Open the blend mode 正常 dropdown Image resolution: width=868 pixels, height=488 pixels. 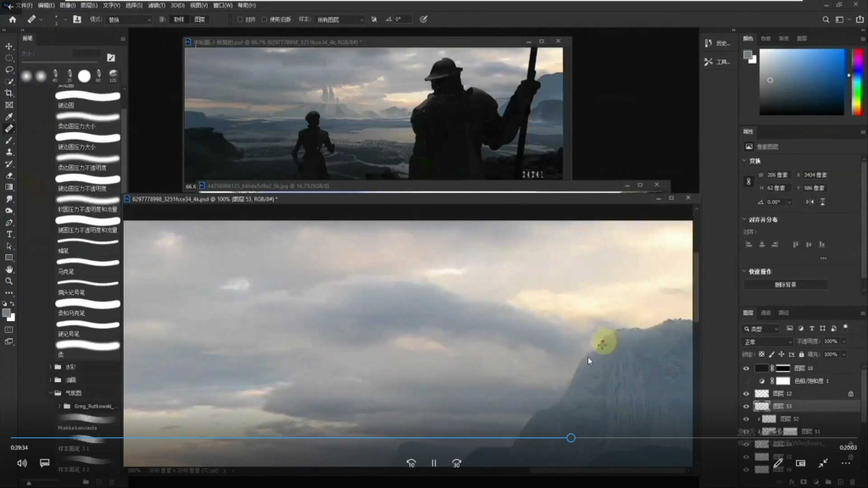(x=766, y=341)
